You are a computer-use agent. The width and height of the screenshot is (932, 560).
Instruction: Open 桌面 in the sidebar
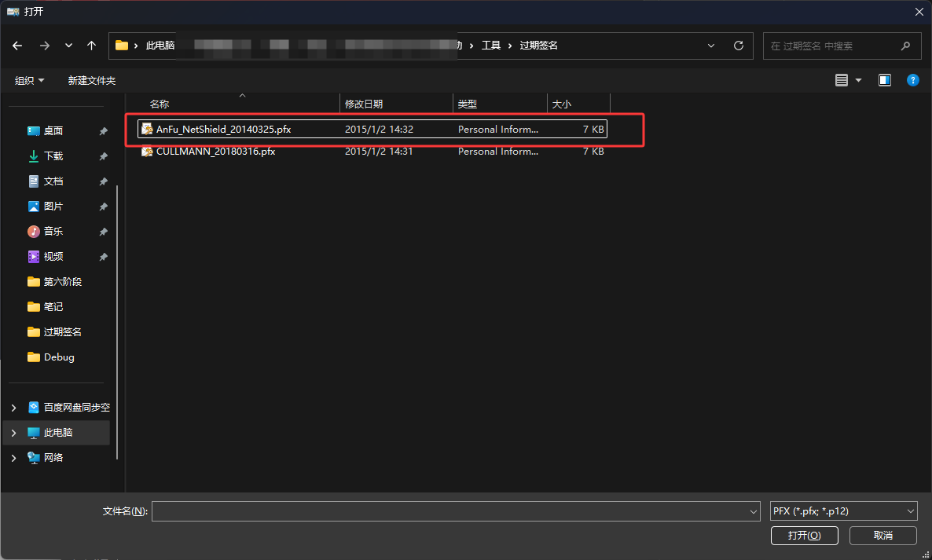pos(53,130)
